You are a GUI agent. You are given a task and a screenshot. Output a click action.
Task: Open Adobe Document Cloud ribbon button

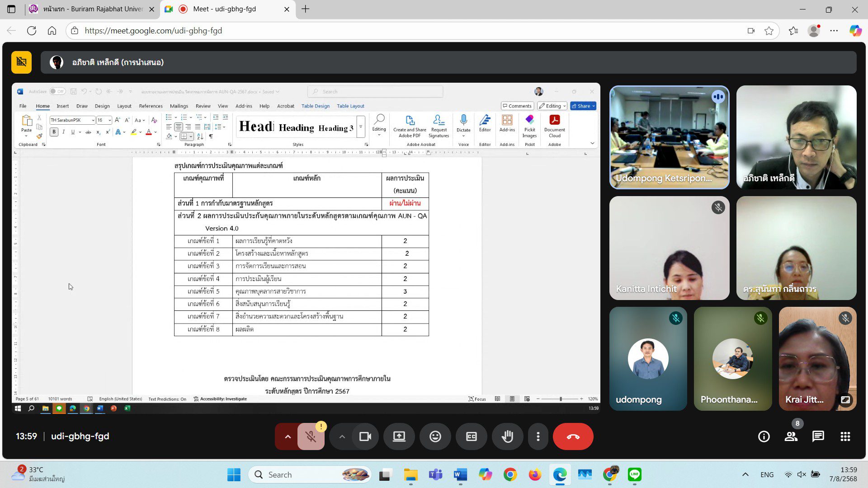coord(555,126)
